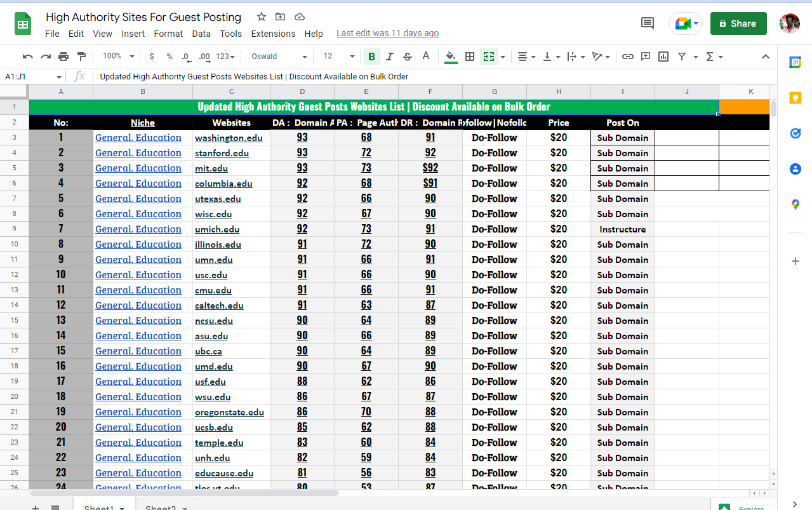Insert a link using chain icon
Image resolution: width=812 pixels, height=510 pixels.
point(627,57)
